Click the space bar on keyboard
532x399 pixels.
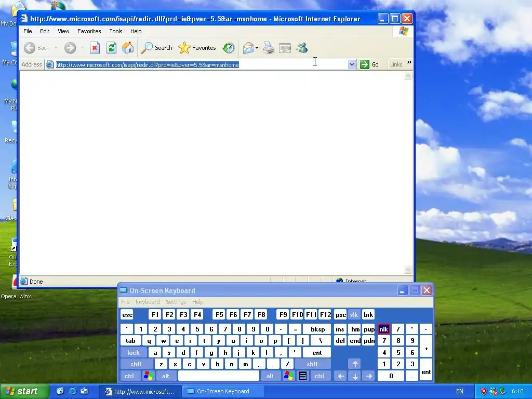219,376
